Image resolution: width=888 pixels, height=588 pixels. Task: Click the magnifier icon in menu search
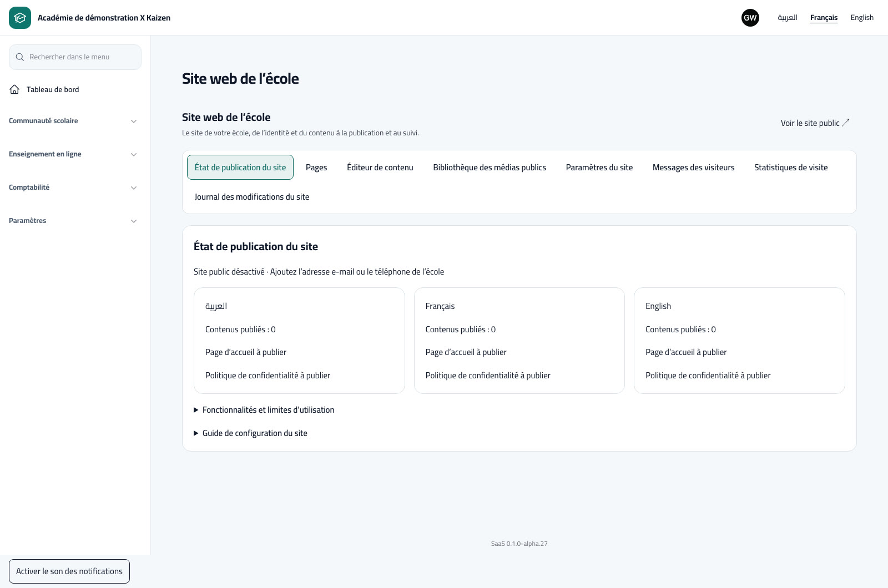[20, 57]
